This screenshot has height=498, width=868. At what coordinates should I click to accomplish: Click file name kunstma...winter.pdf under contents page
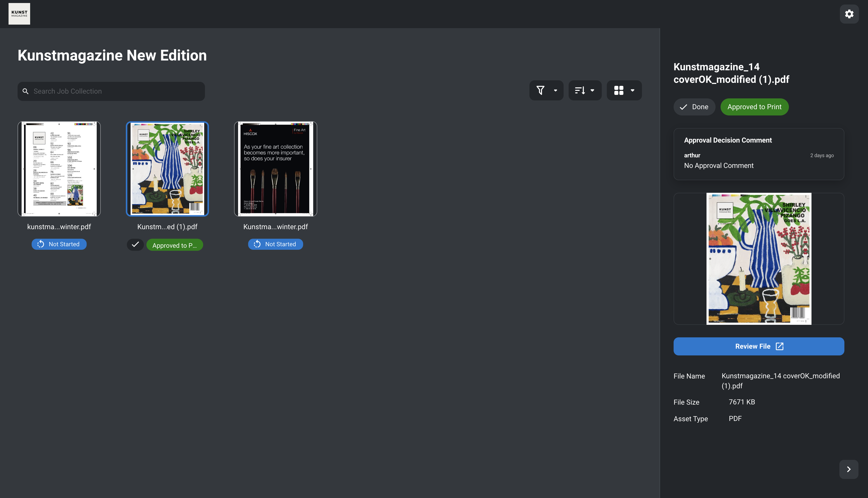point(59,227)
